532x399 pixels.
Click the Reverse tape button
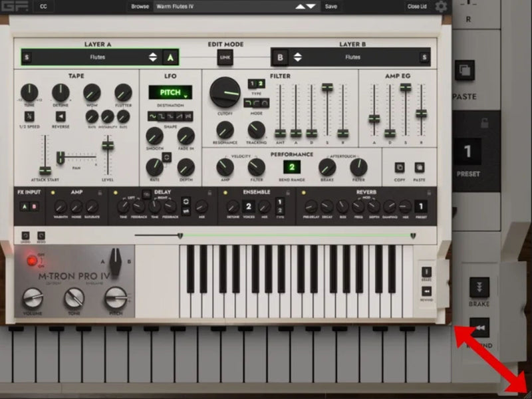click(60, 116)
